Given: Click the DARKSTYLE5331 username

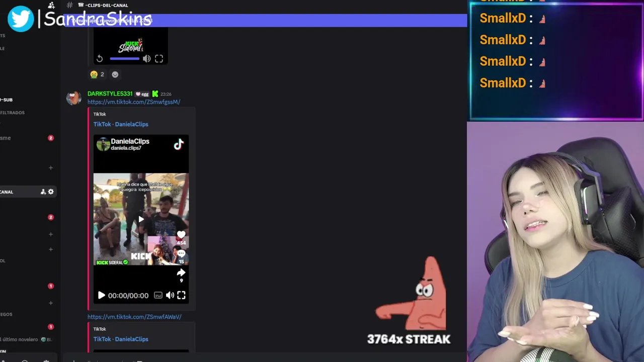Looking at the screenshot, I should (x=110, y=94).
